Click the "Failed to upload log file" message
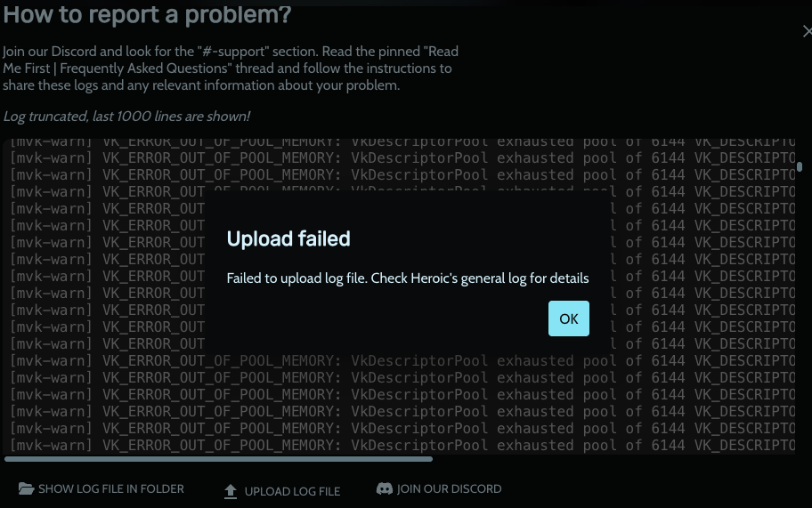This screenshot has width=812, height=508. coord(408,278)
